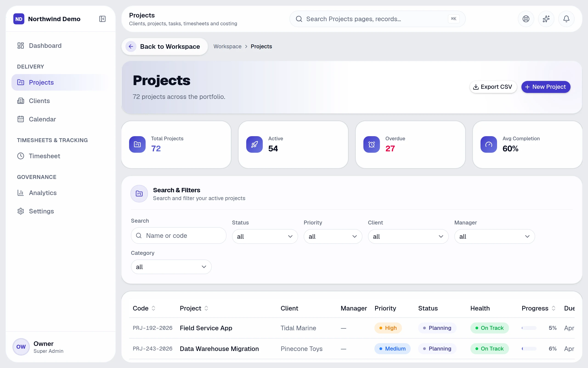Sort table by Progress column
588x368 pixels.
tap(553, 308)
